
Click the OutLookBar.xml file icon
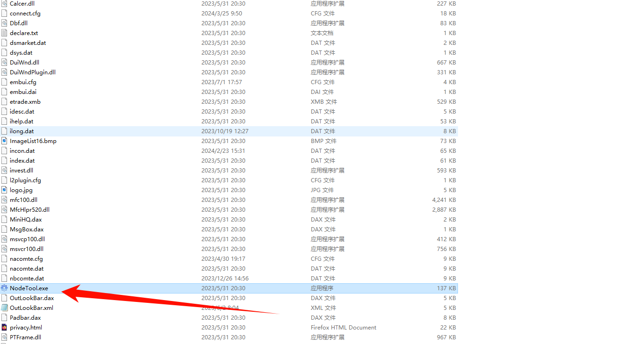pyautogui.click(x=4, y=308)
